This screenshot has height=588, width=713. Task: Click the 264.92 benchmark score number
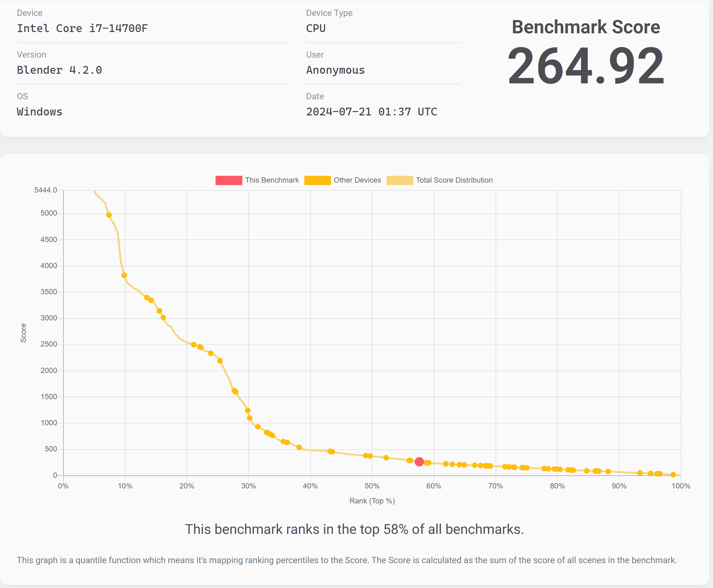pyautogui.click(x=586, y=66)
